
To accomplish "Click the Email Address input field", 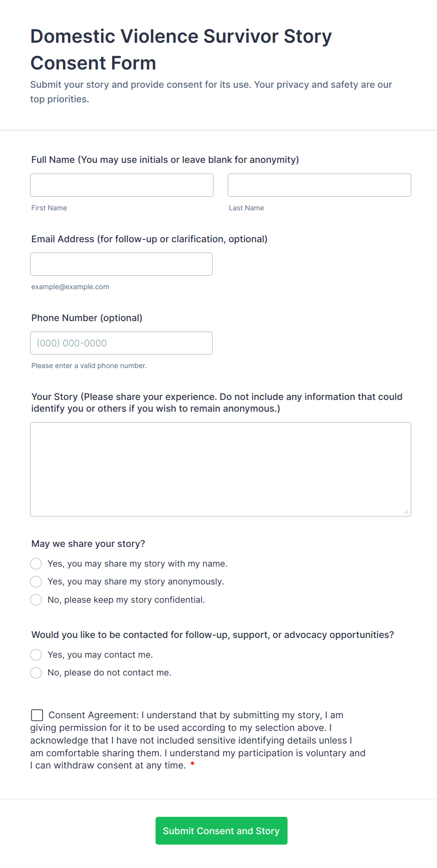I will click(x=121, y=264).
